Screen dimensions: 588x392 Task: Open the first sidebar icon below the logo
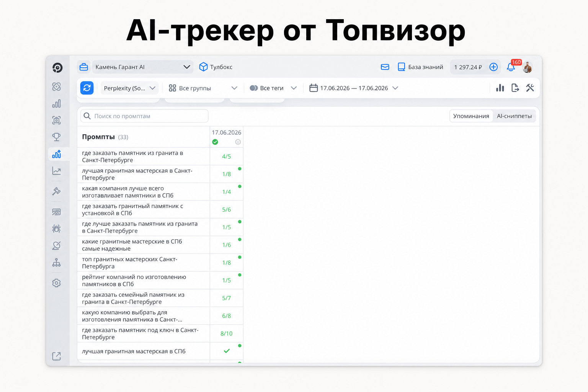pos(57,87)
